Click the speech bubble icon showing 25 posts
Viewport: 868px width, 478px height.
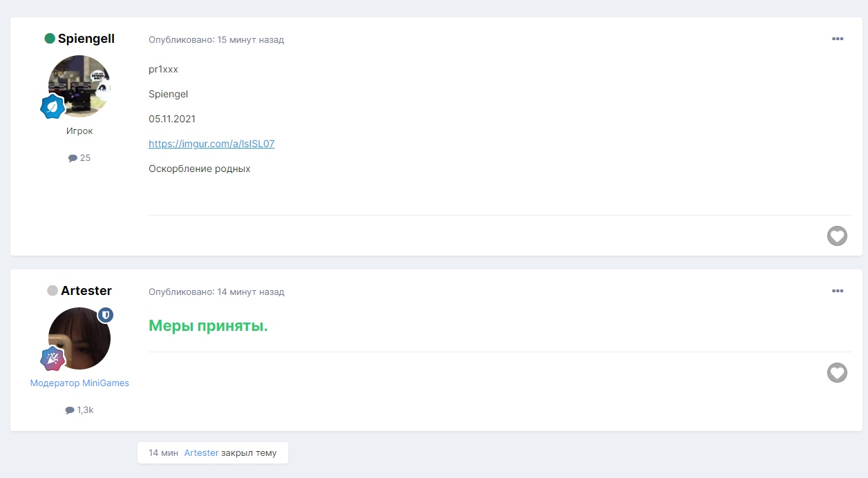pos(73,158)
